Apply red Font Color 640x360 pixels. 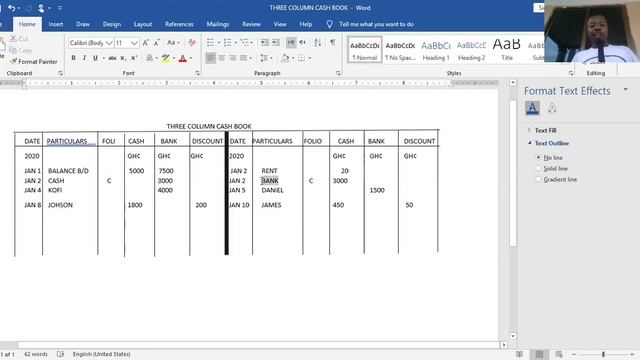[x=183, y=58]
